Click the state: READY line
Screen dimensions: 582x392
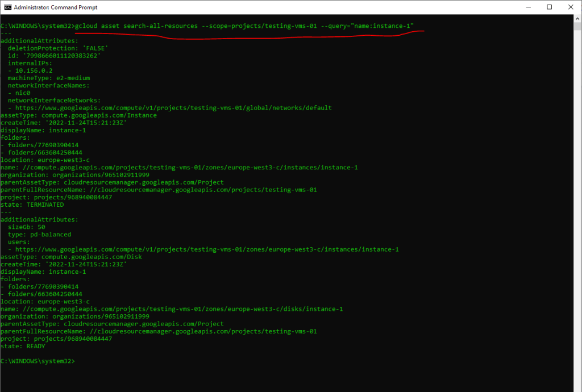click(x=23, y=346)
